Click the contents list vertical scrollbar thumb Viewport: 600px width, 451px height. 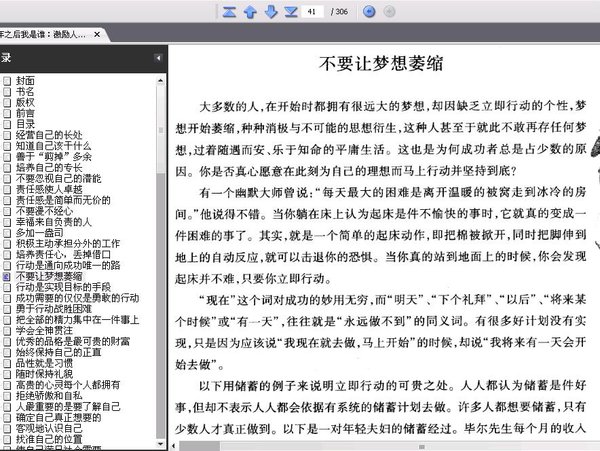click(161, 131)
